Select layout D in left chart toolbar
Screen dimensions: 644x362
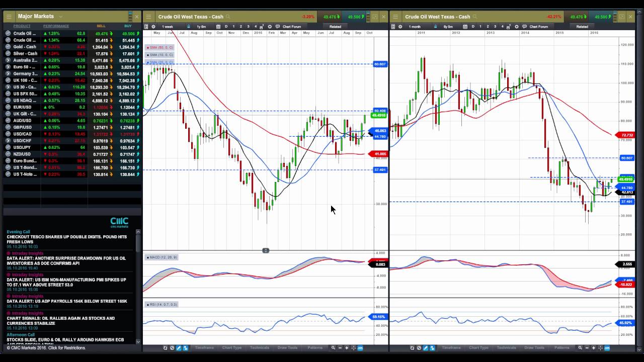[x=226, y=27]
